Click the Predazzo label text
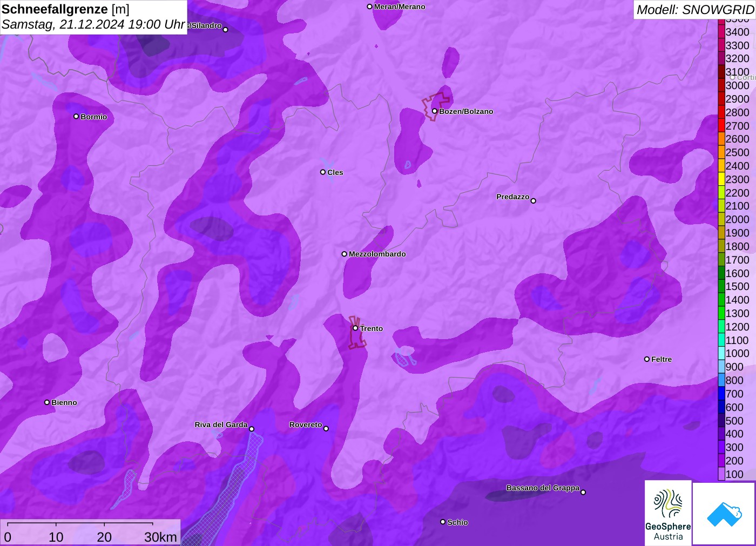This screenshot has width=756, height=546. click(513, 197)
